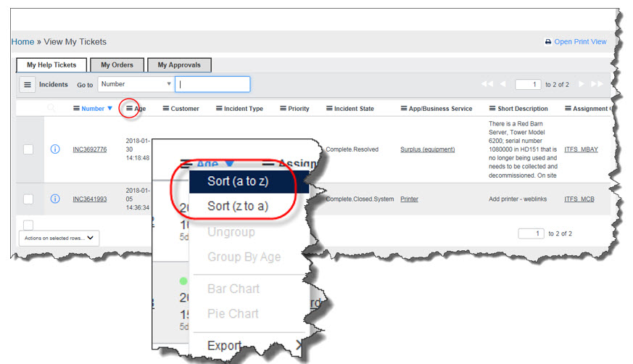The height and width of the screenshot is (364, 633).
Task: Open the Go to Number field dropdown
Action: (136, 84)
